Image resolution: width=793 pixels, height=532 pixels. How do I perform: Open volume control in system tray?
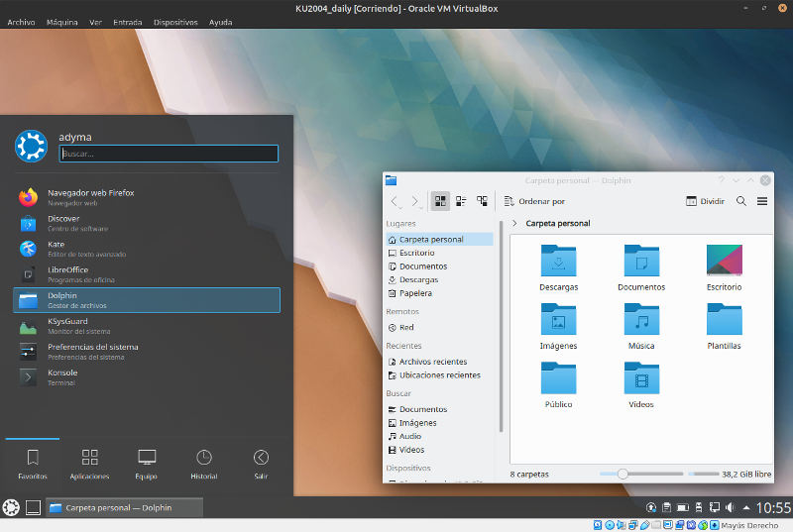tap(730, 507)
